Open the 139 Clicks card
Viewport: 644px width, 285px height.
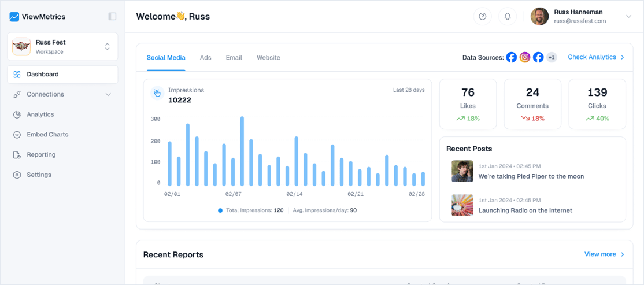tap(597, 104)
